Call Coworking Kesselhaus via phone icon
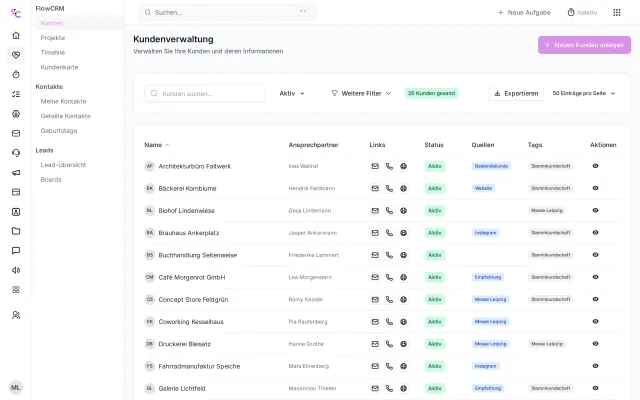This screenshot has height=400, width=640. click(x=389, y=322)
